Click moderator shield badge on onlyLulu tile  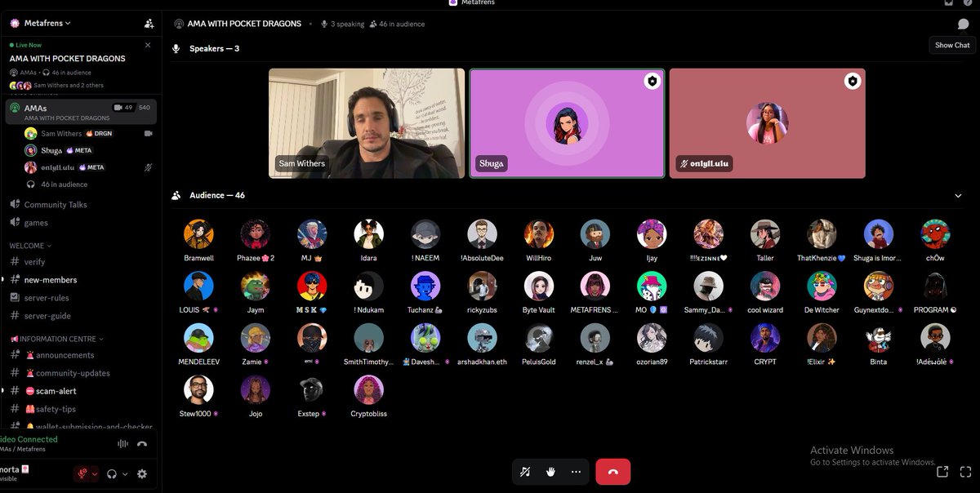point(853,81)
